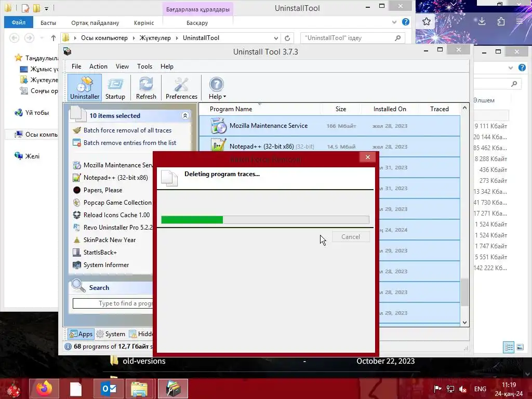Open the Ортақ пайдалану ribbon tab
The height and width of the screenshot is (399, 532).
(95, 23)
